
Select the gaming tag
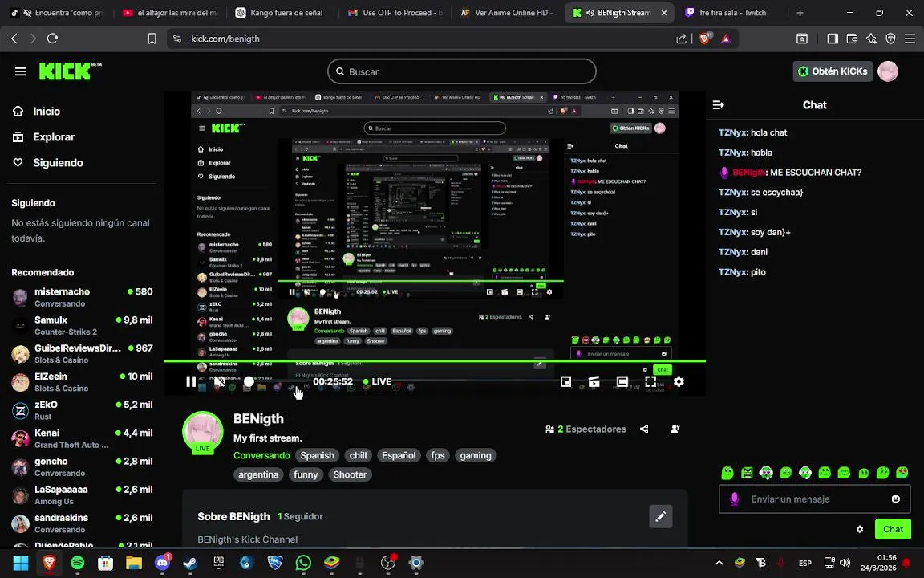(476, 455)
